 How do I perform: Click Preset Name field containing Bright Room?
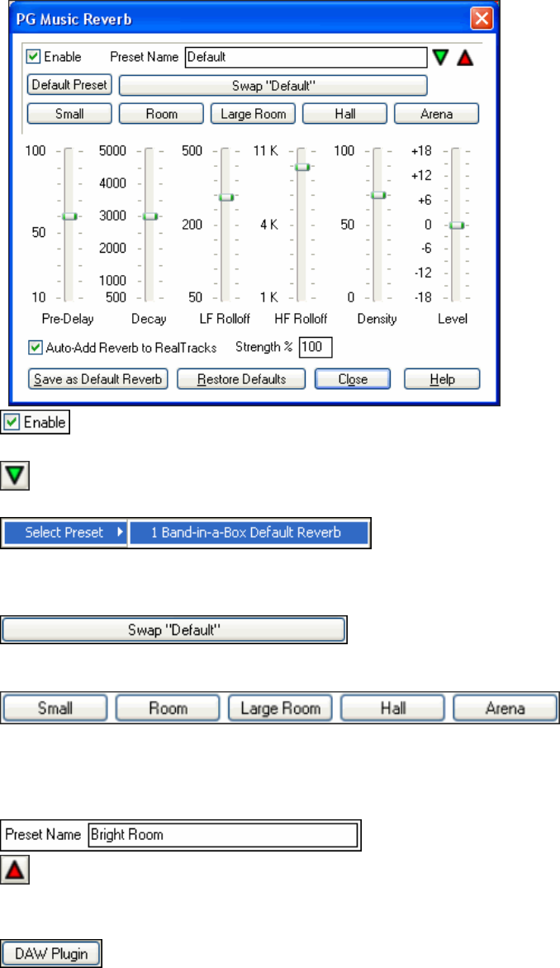pos(223,835)
